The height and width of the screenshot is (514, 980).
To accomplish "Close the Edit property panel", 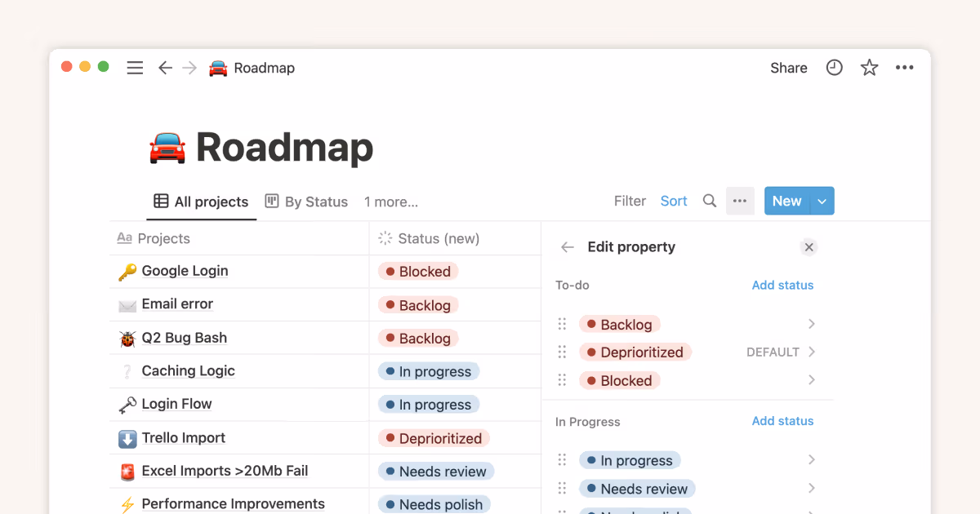I will (808, 246).
